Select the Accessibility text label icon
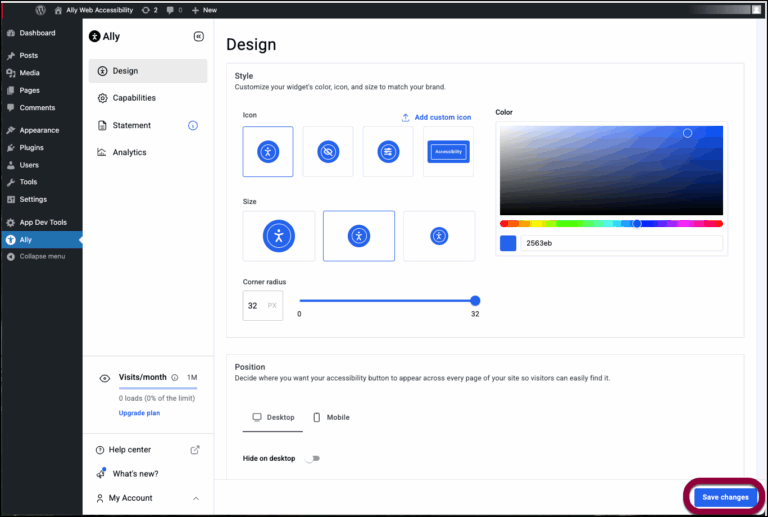768x517 pixels. point(448,152)
